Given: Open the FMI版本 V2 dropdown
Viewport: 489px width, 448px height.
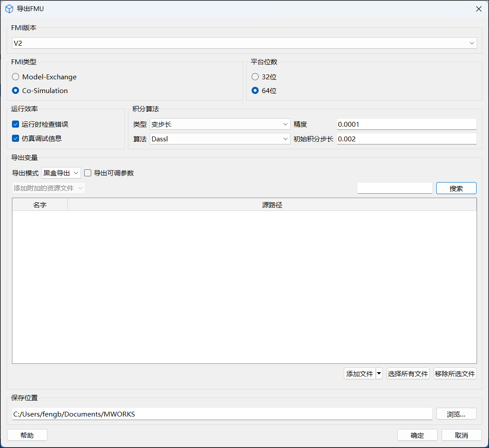Looking at the screenshot, I should 244,43.
